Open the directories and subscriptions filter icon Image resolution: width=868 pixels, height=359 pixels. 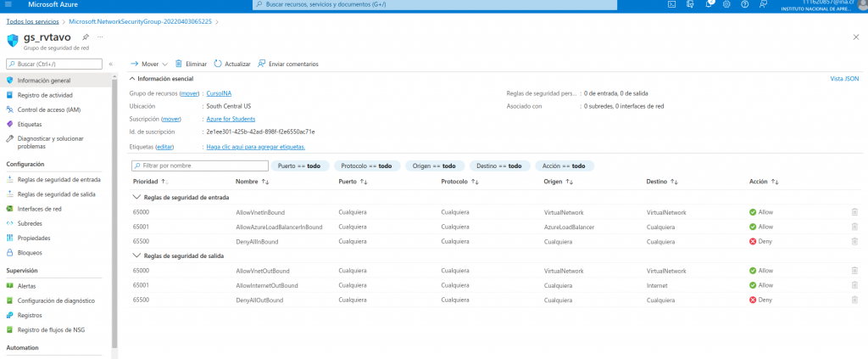690,4
